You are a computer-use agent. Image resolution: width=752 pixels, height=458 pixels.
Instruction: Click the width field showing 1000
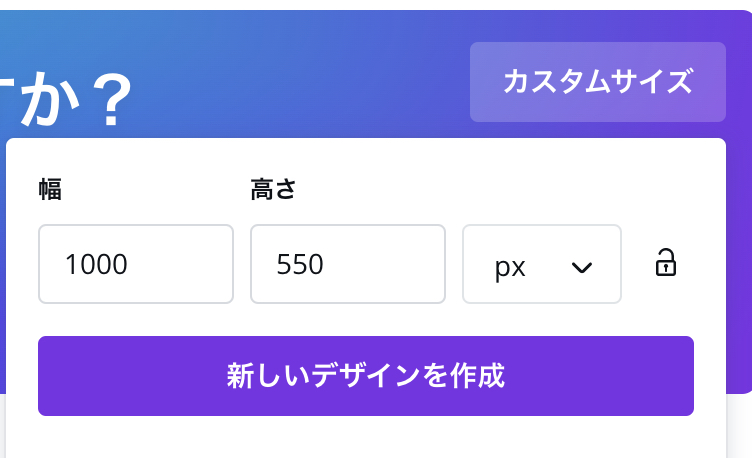135,264
